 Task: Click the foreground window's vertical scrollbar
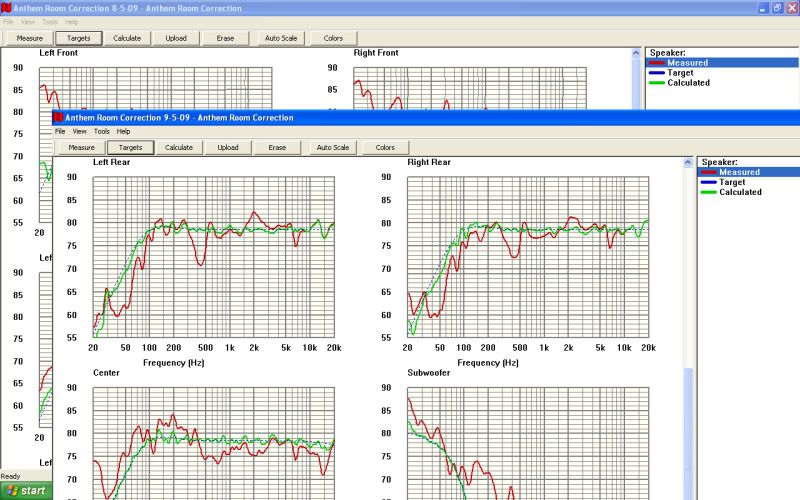(x=687, y=420)
